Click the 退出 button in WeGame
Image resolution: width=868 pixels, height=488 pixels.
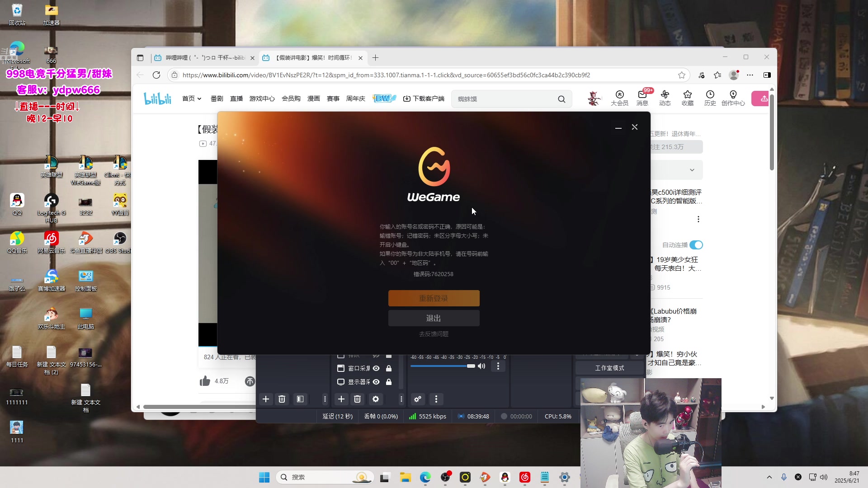tap(434, 318)
